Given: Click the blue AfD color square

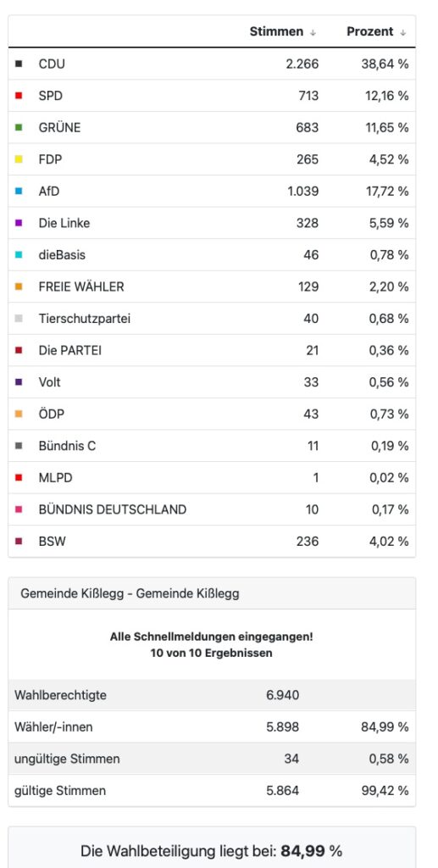Looking at the screenshot, I should click(x=19, y=192).
